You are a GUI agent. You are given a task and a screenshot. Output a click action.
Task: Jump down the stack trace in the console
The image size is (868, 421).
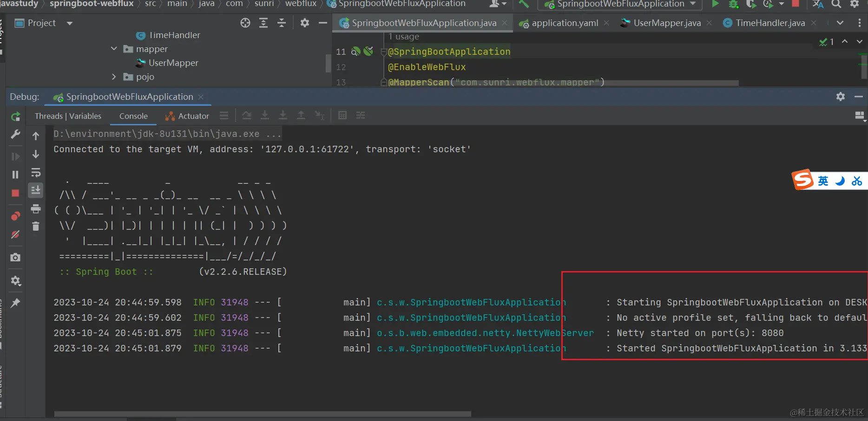[x=36, y=154]
